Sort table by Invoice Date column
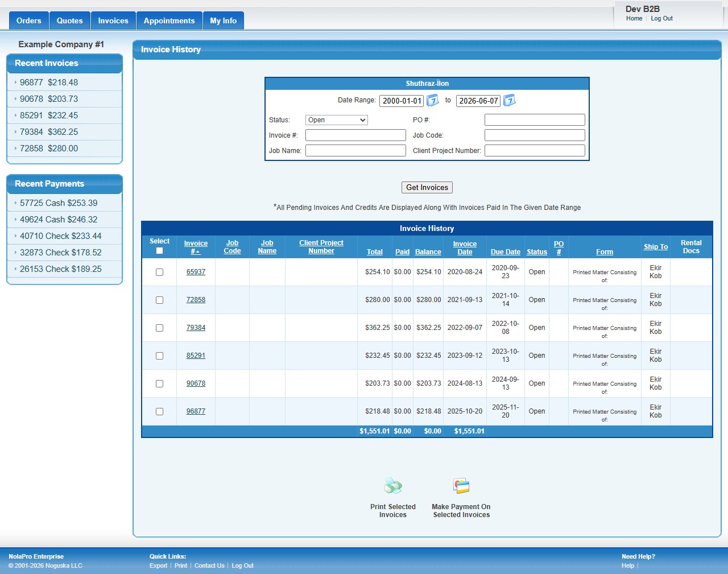This screenshot has width=728, height=574. [x=465, y=248]
